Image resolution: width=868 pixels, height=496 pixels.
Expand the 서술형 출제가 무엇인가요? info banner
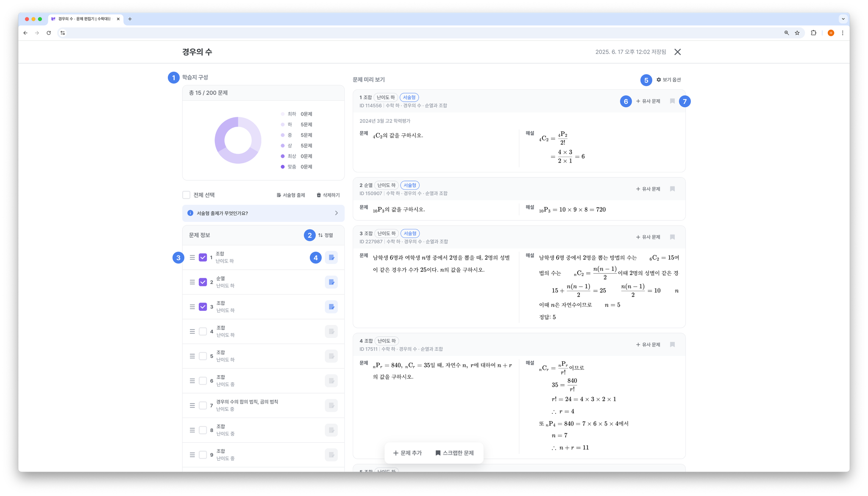[x=263, y=213]
